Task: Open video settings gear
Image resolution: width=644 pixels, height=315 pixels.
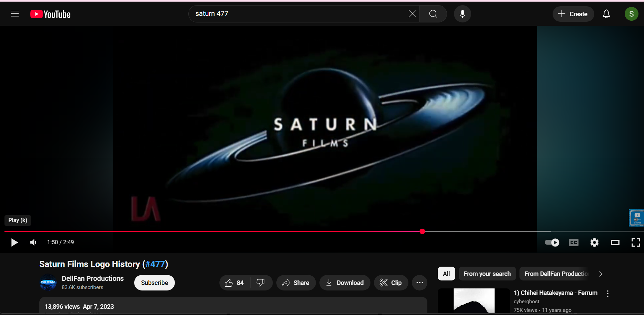Action: (x=594, y=242)
